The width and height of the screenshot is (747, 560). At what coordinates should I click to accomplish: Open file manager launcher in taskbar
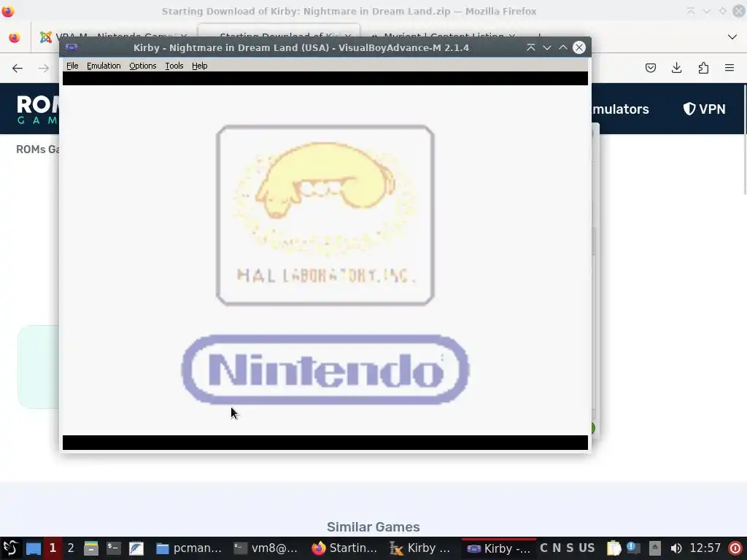91,548
